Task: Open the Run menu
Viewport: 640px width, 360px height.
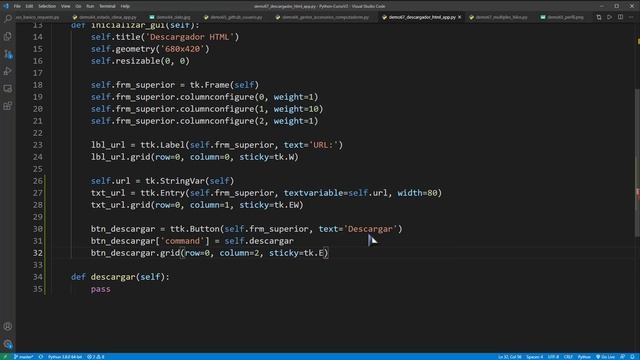Action: [90, 6]
